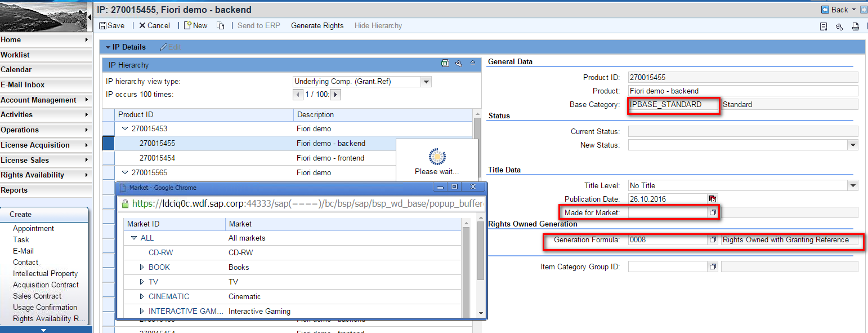
Task: Click the Generation Formula input field
Action: pos(668,240)
